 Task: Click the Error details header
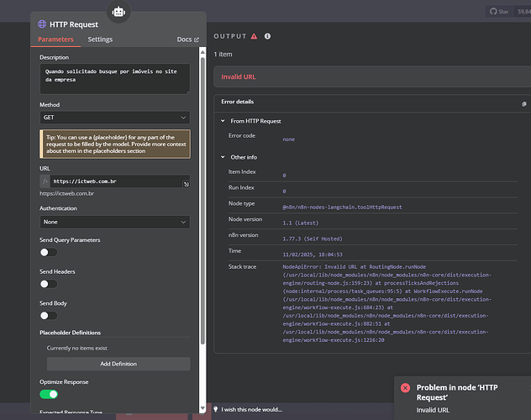tap(237, 102)
